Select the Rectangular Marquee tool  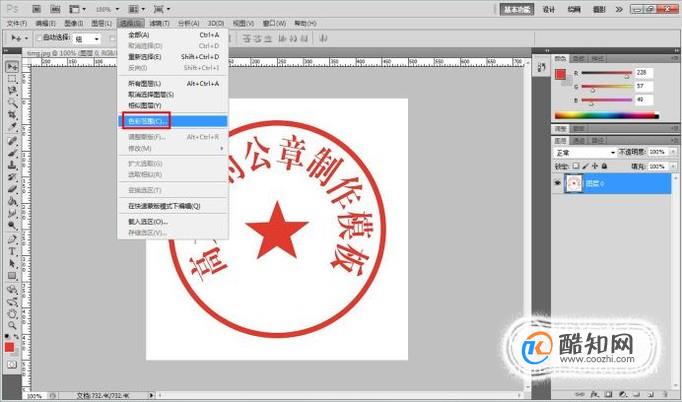[12, 79]
